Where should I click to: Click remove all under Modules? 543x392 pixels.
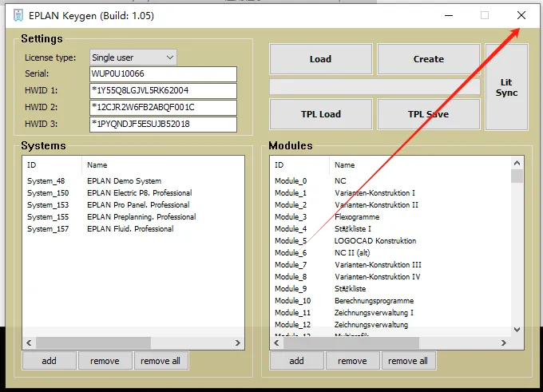click(x=408, y=361)
